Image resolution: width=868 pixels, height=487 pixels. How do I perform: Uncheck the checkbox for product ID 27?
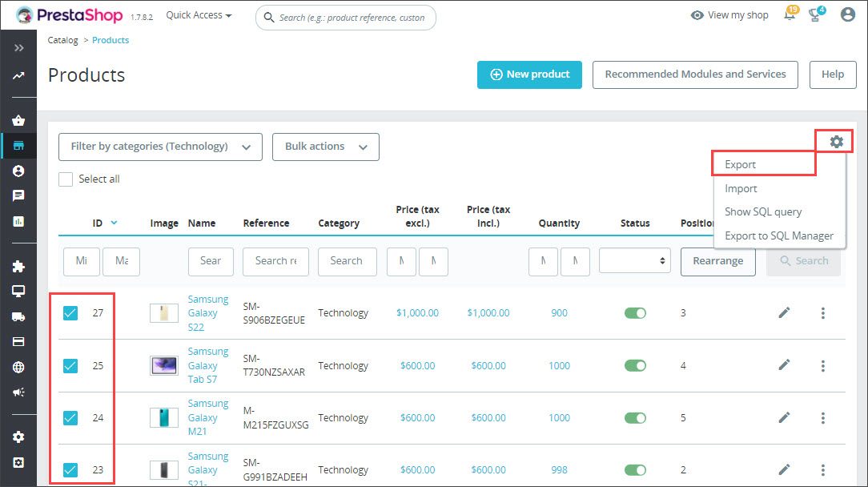pos(70,313)
